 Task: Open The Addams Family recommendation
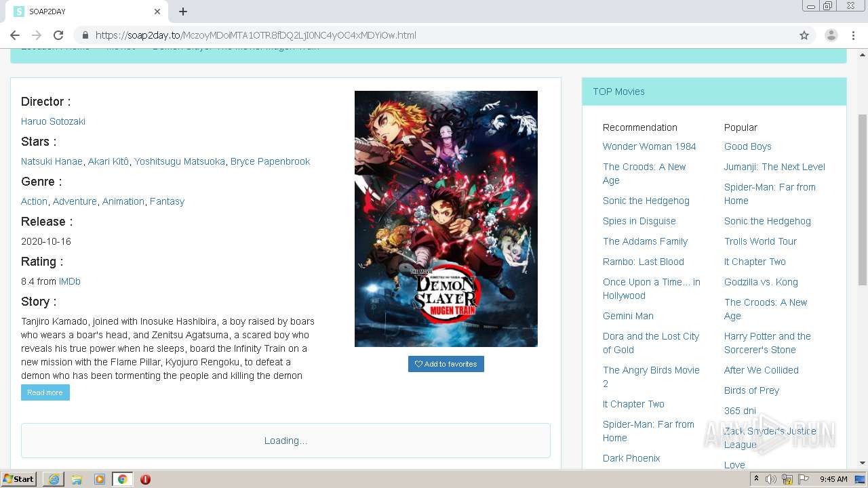[645, 241]
